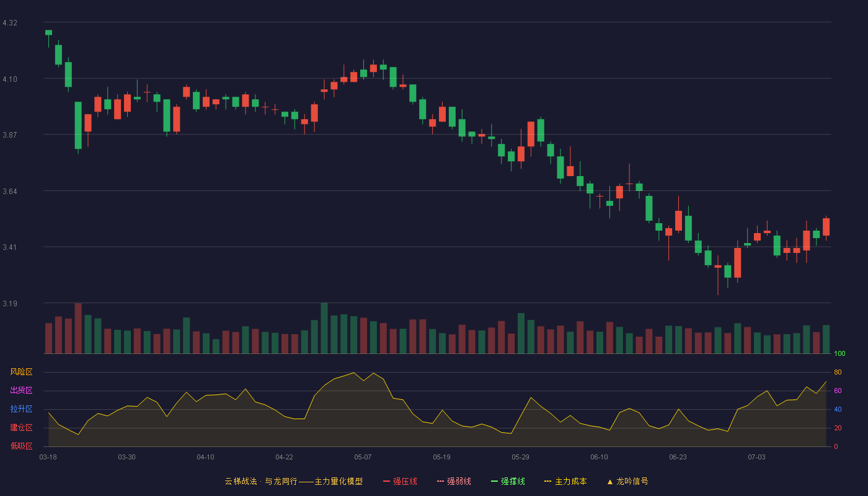Toggle the 强弱线 dashed pink legend icon

[440, 481]
